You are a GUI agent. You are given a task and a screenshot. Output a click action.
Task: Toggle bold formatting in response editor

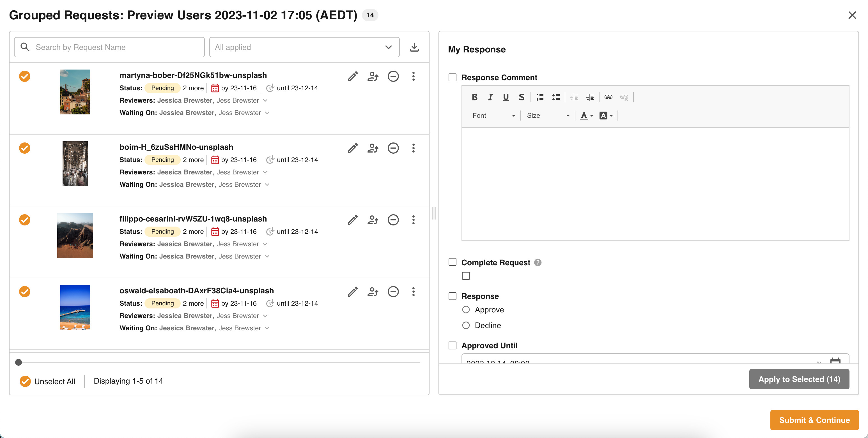(x=474, y=97)
